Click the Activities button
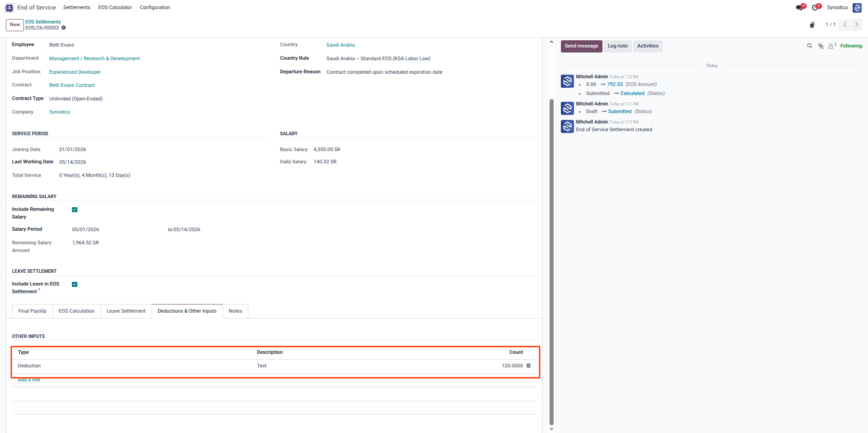Viewport: 868px width, 433px height. pos(648,46)
